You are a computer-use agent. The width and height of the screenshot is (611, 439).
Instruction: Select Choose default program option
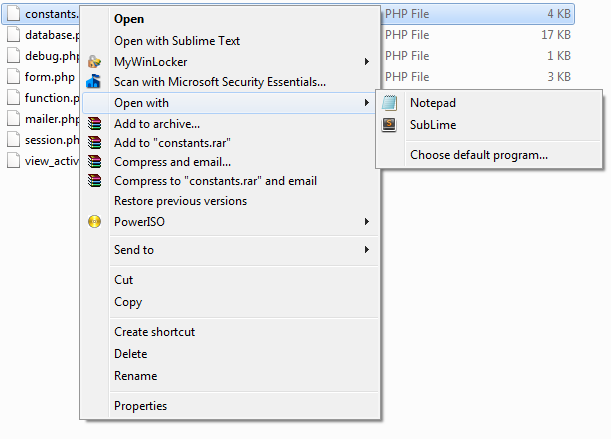pos(479,155)
